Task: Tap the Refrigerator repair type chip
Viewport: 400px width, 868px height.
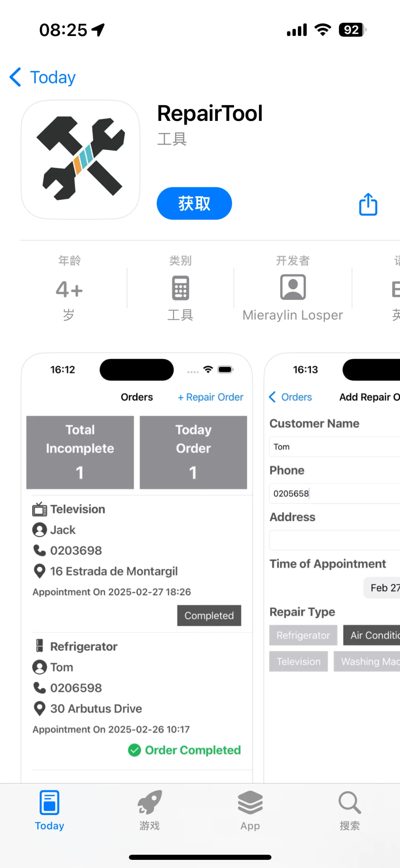Action: click(303, 635)
